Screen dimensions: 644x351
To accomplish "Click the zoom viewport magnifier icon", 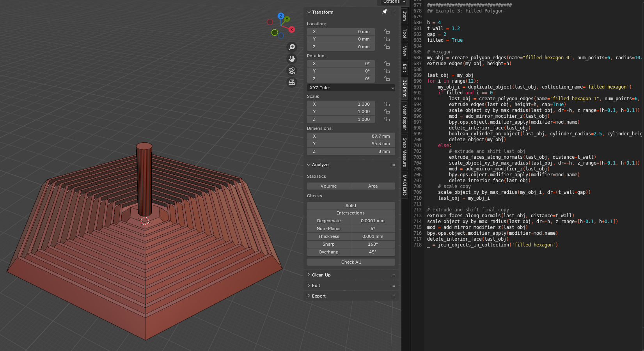I will tap(292, 47).
